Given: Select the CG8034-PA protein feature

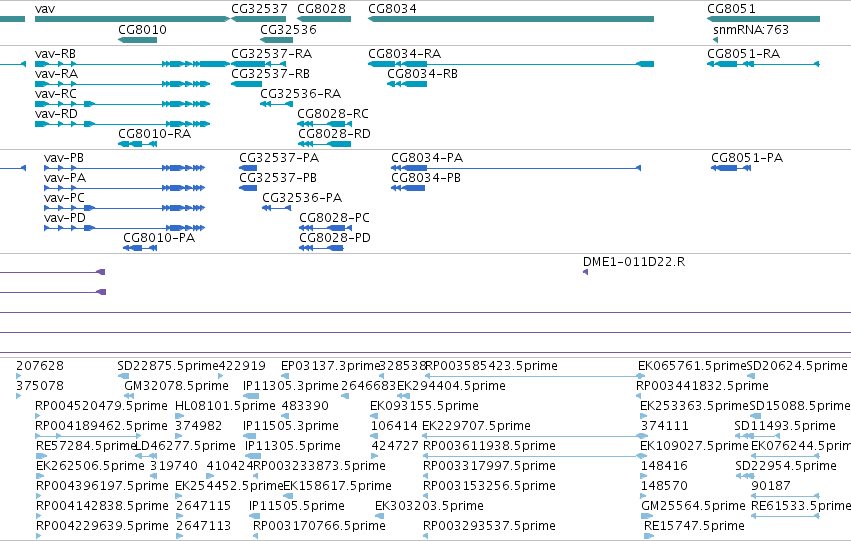Looking at the screenshot, I should pyautogui.click(x=516, y=168).
